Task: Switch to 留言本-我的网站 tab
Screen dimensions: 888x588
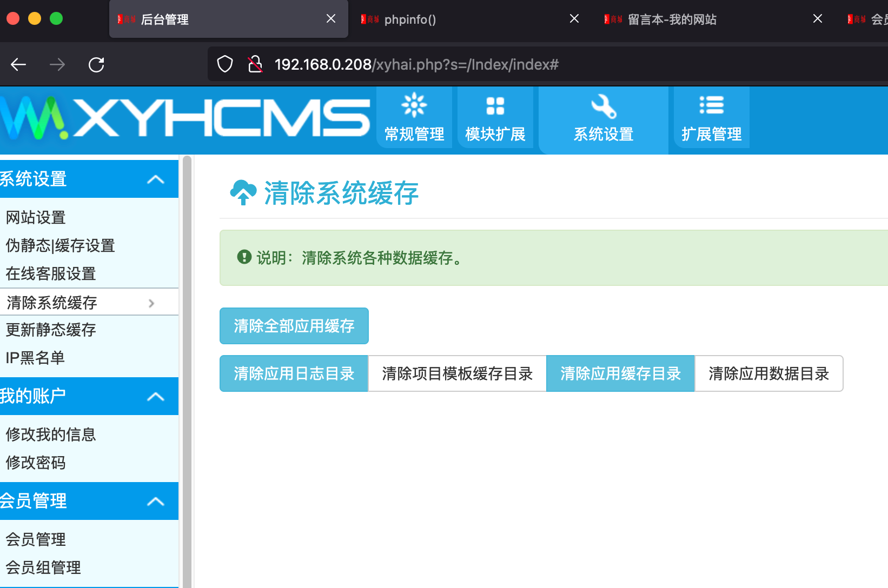Action: point(672,19)
